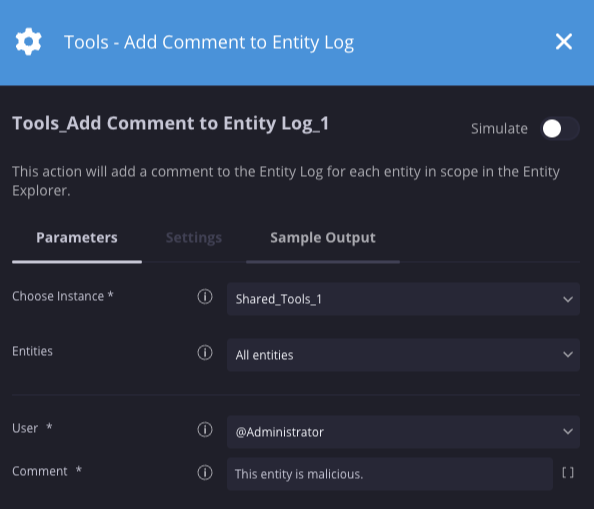Click the Simulate label text
The image size is (594, 509).
pos(499,129)
